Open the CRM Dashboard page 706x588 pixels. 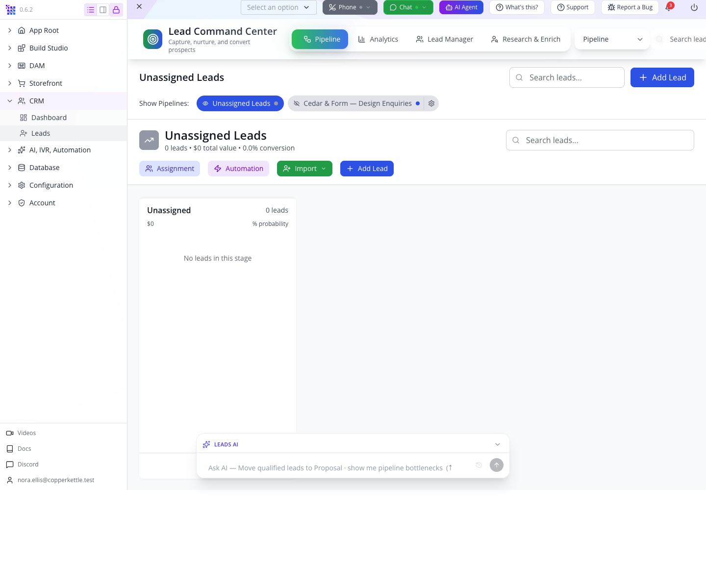click(49, 118)
